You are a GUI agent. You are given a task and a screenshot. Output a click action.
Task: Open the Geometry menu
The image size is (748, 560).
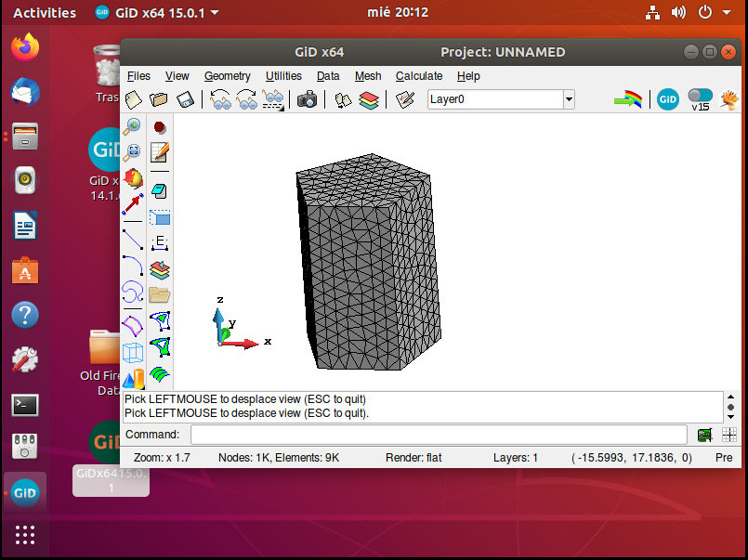point(228,76)
